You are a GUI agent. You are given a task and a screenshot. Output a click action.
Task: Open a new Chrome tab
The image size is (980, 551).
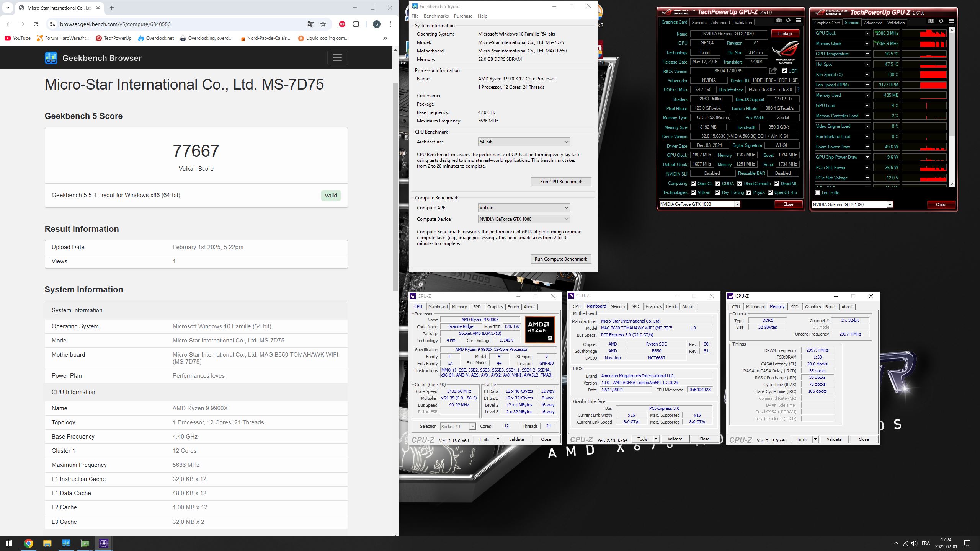[112, 8]
